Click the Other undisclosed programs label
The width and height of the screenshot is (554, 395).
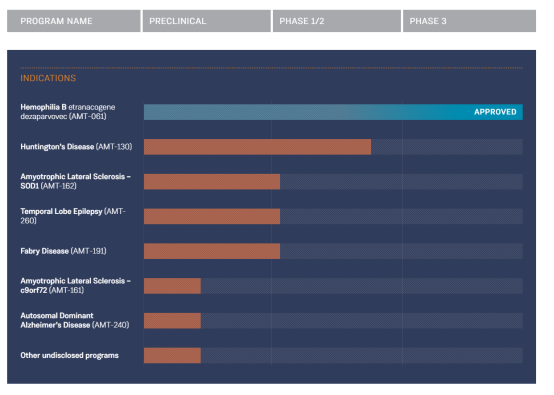pyautogui.click(x=70, y=355)
